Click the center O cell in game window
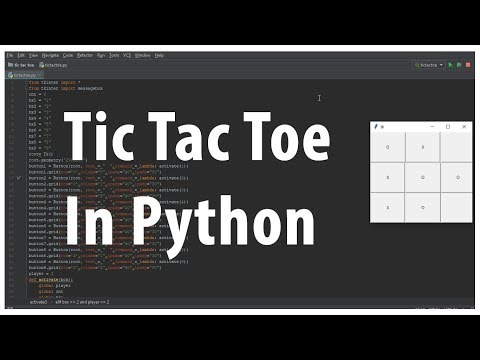The image size is (480, 360). (x=423, y=177)
